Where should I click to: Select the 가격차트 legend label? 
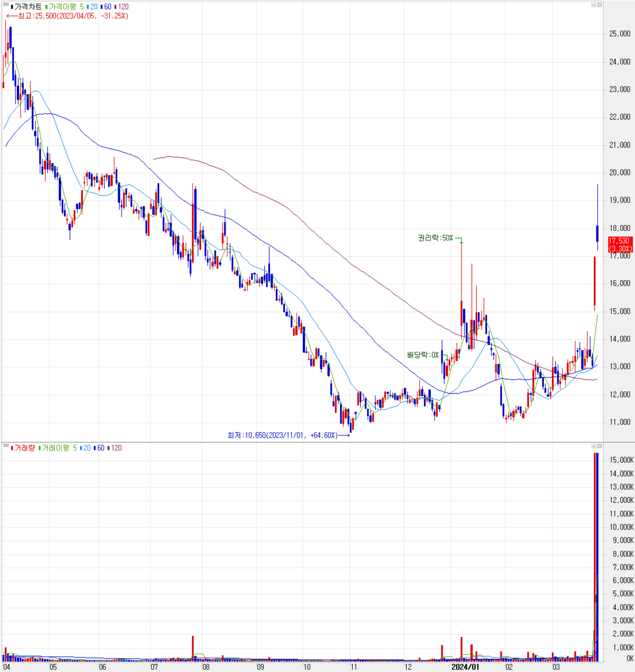(26, 7)
